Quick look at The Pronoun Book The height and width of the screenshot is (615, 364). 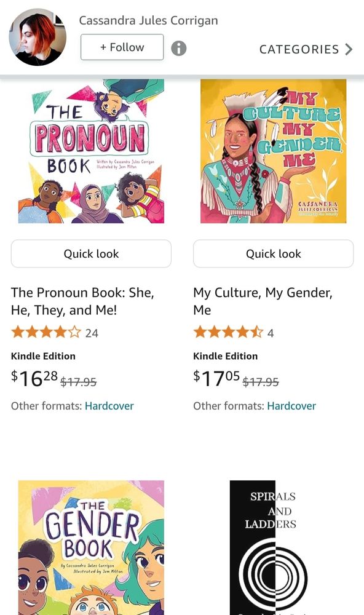pyautogui.click(x=91, y=254)
